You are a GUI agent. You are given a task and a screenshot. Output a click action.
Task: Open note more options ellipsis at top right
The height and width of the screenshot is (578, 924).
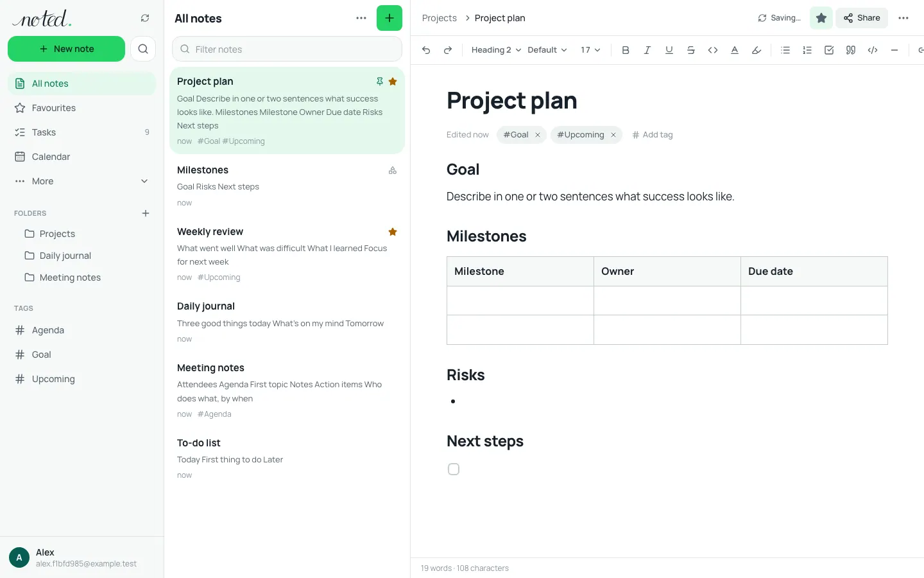[903, 18]
